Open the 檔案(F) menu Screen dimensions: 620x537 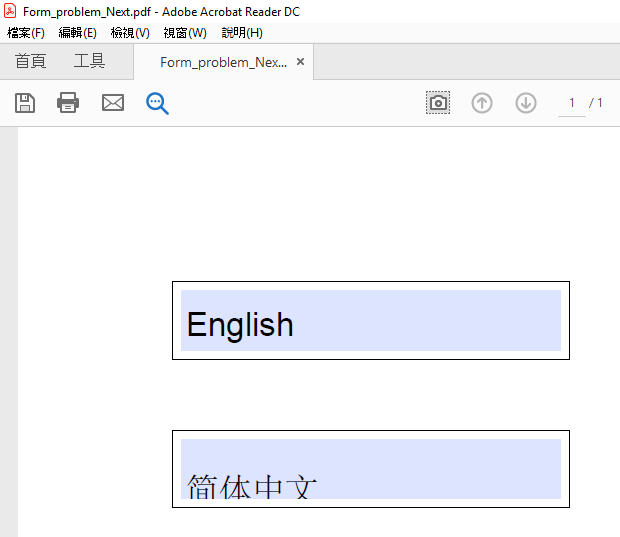[26, 33]
